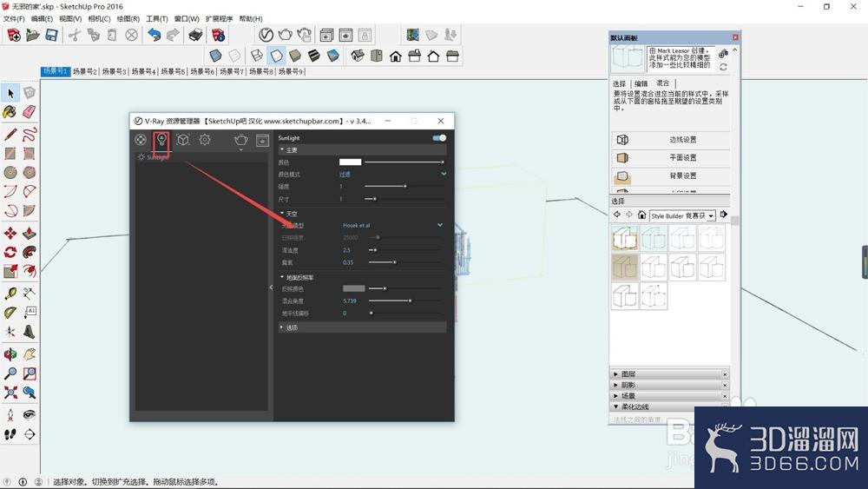Switch to the 选择 styles tab
Viewport: 868px width, 489px height.
tap(620, 83)
